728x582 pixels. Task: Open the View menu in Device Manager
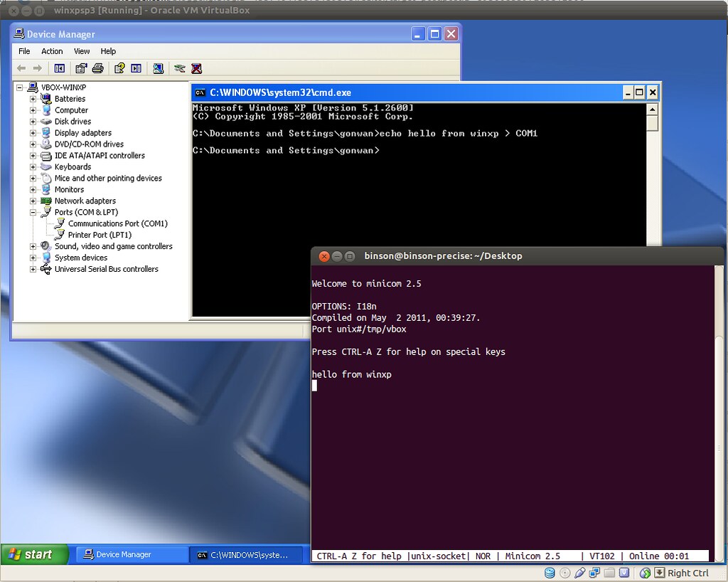tap(82, 51)
